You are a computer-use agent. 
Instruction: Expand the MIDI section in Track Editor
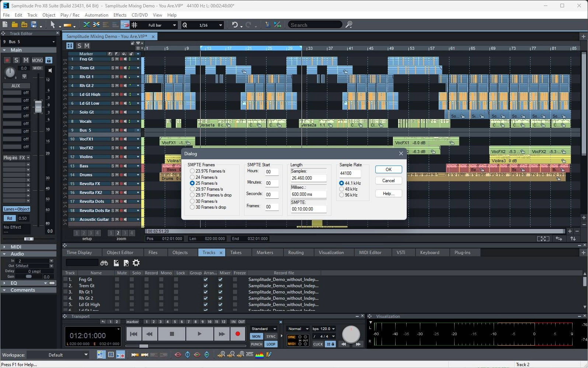click(x=4, y=247)
